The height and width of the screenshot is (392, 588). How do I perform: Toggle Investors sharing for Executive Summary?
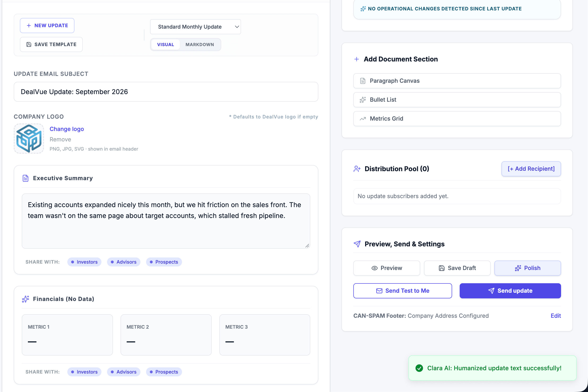pos(84,262)
